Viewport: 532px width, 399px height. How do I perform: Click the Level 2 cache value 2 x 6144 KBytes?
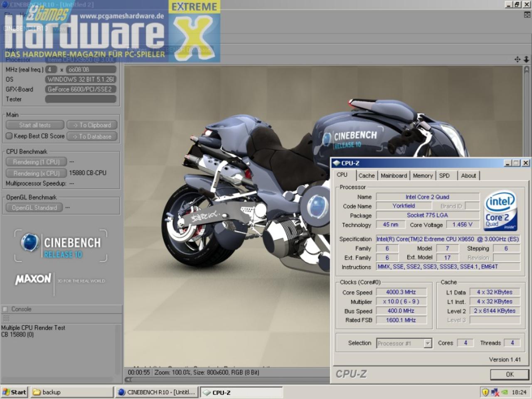pyautogui.click(x=495, y=311)
